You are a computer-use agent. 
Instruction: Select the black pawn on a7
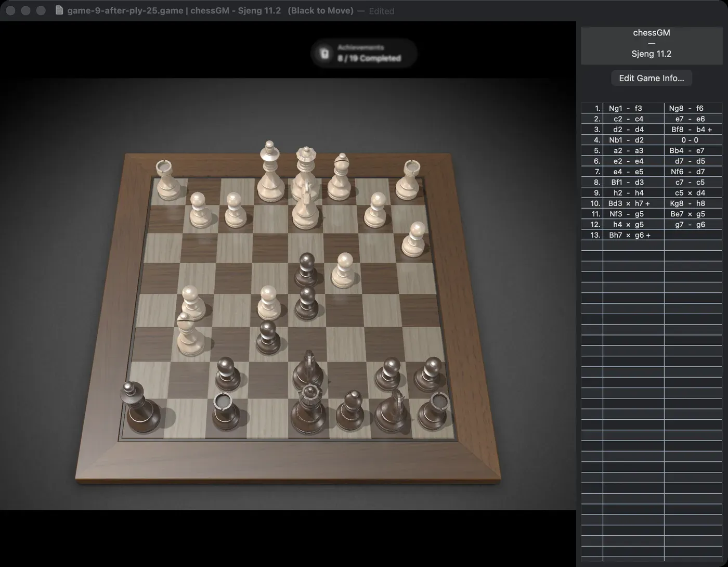pyautogui.click(x=430, y=374)
